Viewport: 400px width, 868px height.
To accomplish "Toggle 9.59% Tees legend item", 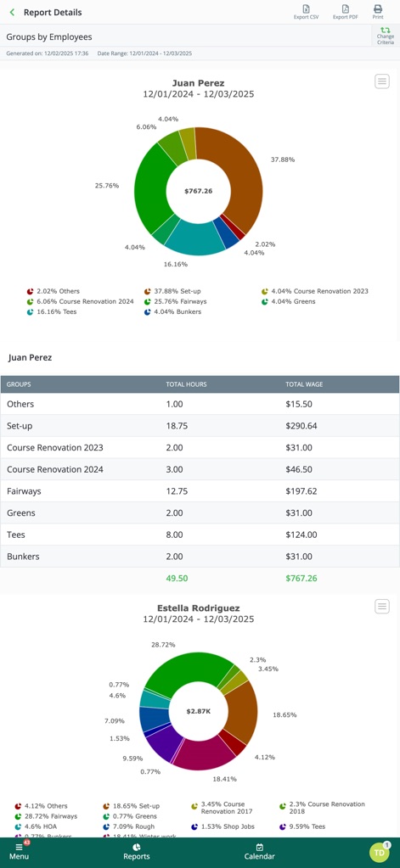I will pyautogui.click(x=302, y=826).
